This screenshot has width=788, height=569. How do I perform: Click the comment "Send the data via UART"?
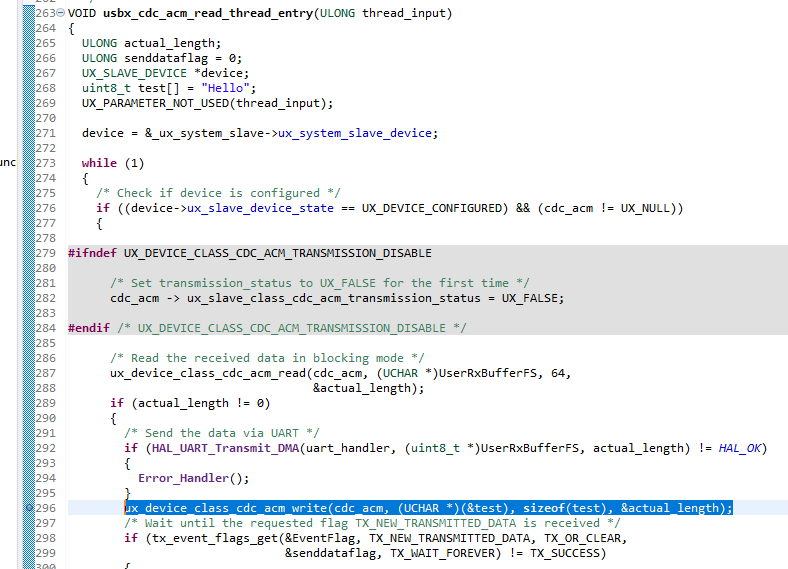tap(222, 433)
